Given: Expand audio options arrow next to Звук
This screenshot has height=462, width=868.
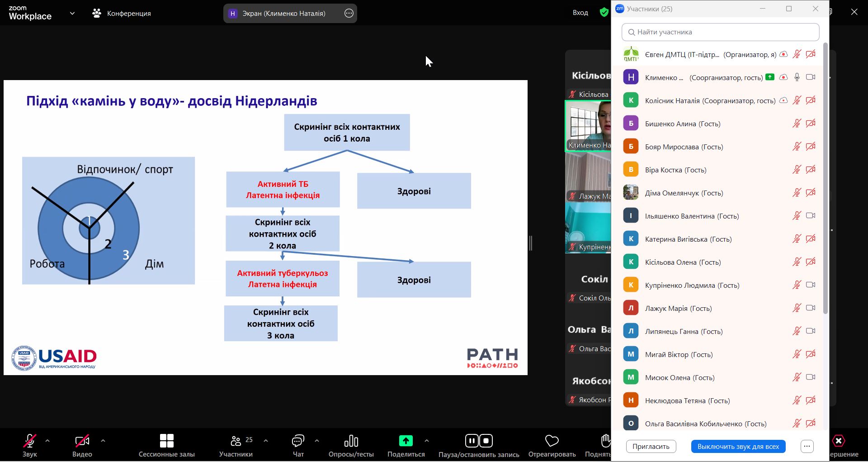Looking at the screenshot, I should (47, 440).
